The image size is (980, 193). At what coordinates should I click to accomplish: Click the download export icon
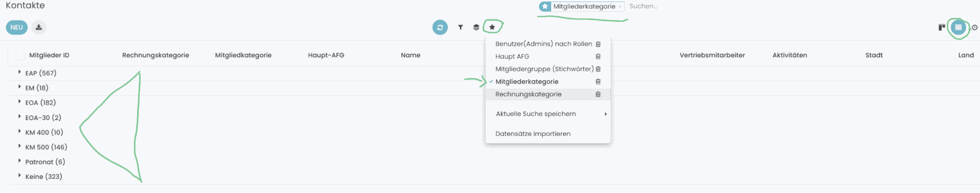point(39,27)
